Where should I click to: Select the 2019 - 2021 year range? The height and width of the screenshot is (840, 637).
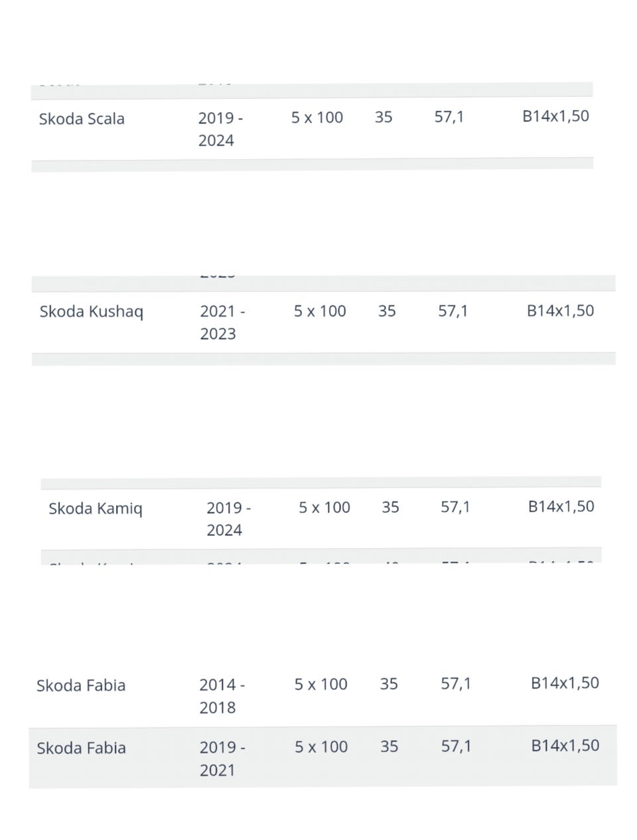coord(222,758)
